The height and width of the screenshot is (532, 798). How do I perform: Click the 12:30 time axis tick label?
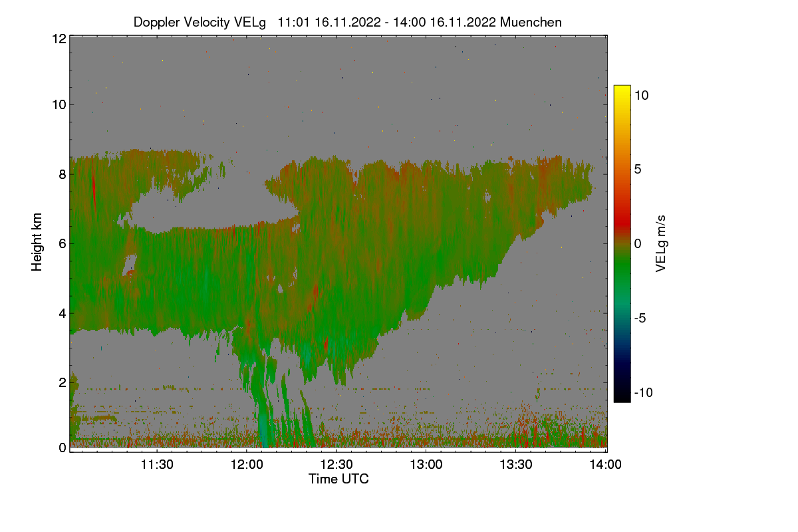tap(336, 465)
